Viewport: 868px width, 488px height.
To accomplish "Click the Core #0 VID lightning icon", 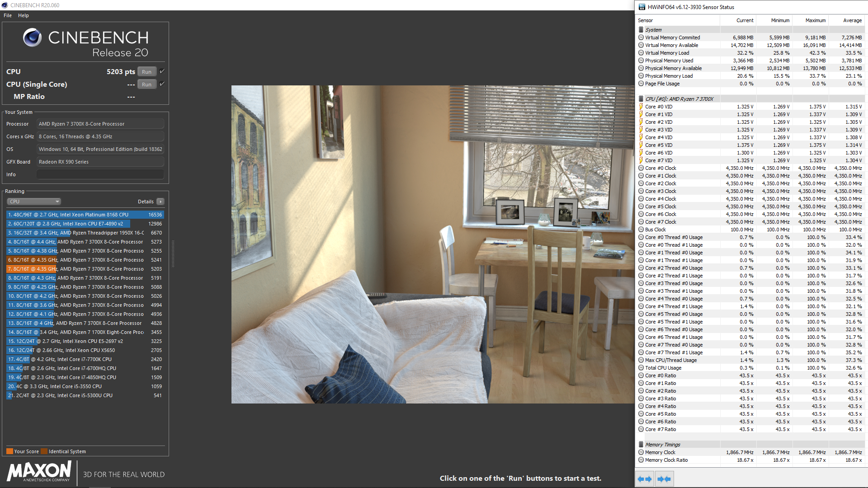I will [x=641, y=107].
